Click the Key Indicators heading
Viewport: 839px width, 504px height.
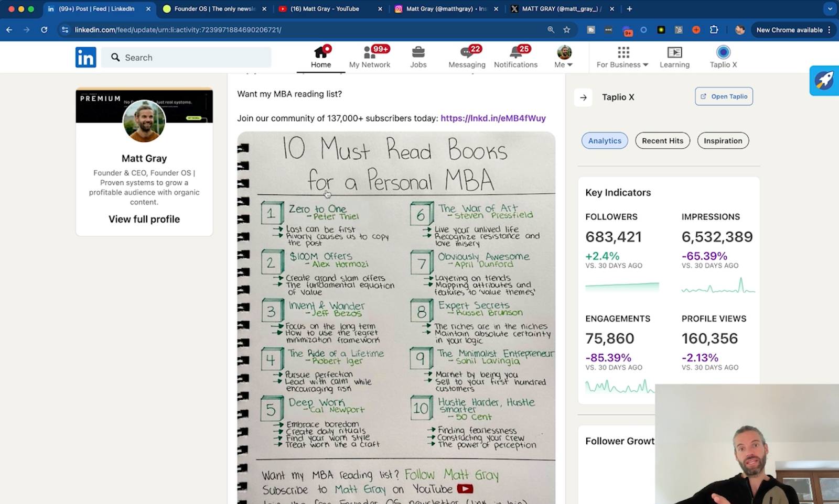(618, 192)
